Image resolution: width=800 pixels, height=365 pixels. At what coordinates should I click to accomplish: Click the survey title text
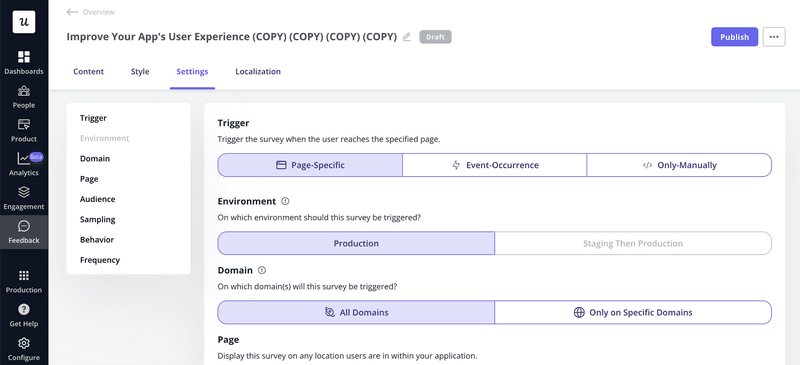[x=232, y=37]
